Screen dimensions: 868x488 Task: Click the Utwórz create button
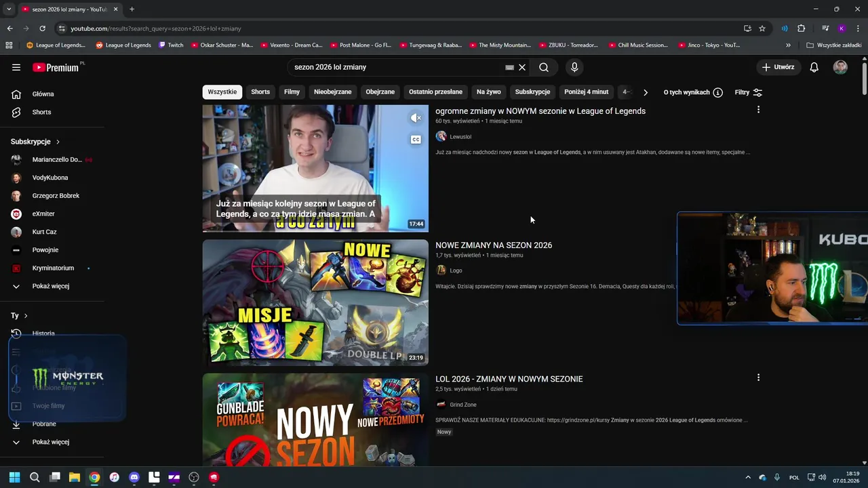click(x=778, y=67)
